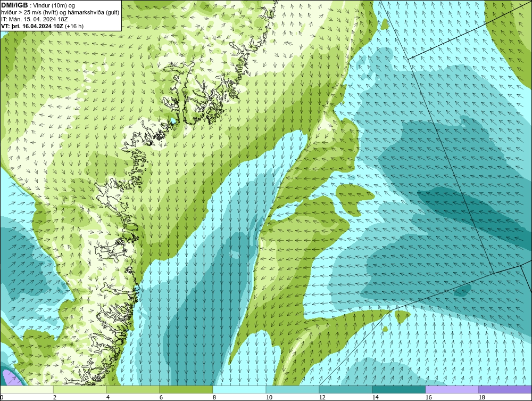Viewport: 532px width, 401px height.
Task: Click the legend label '16'
Action: point(428,397)
